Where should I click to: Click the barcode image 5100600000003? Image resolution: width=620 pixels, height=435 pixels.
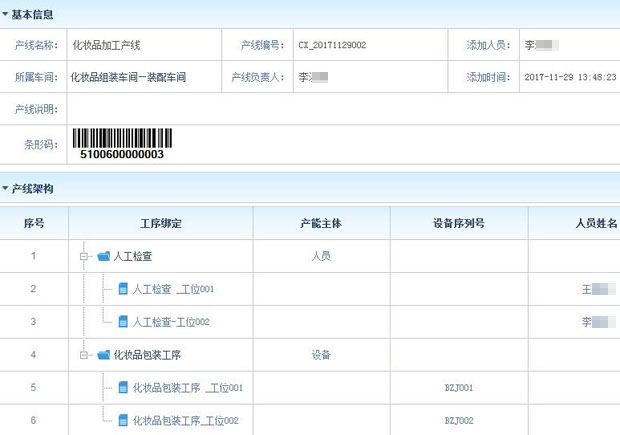[120, 143]
